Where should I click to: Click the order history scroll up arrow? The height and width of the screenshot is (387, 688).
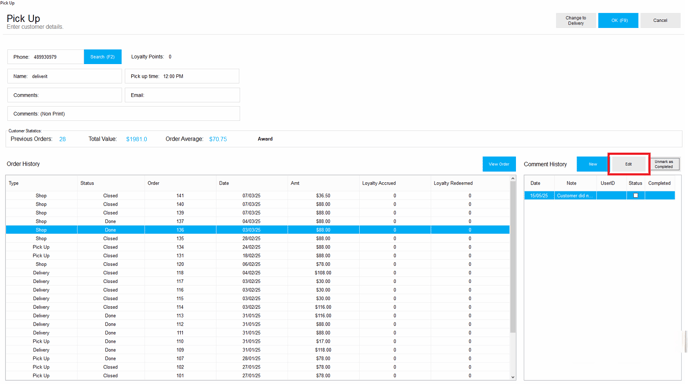pyautogui.click(x=513, y=179)
